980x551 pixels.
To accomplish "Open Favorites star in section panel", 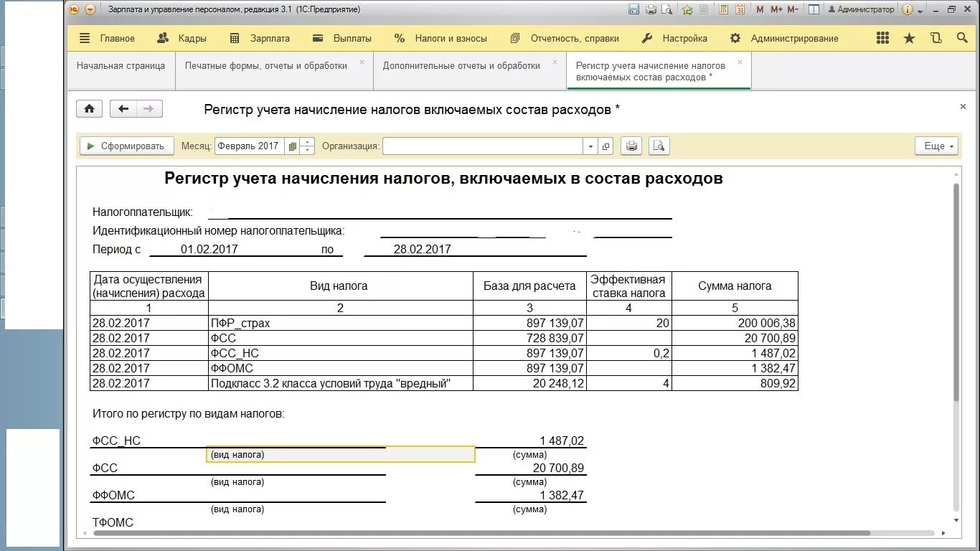I will pyautogui.click(x=909, y=38).
